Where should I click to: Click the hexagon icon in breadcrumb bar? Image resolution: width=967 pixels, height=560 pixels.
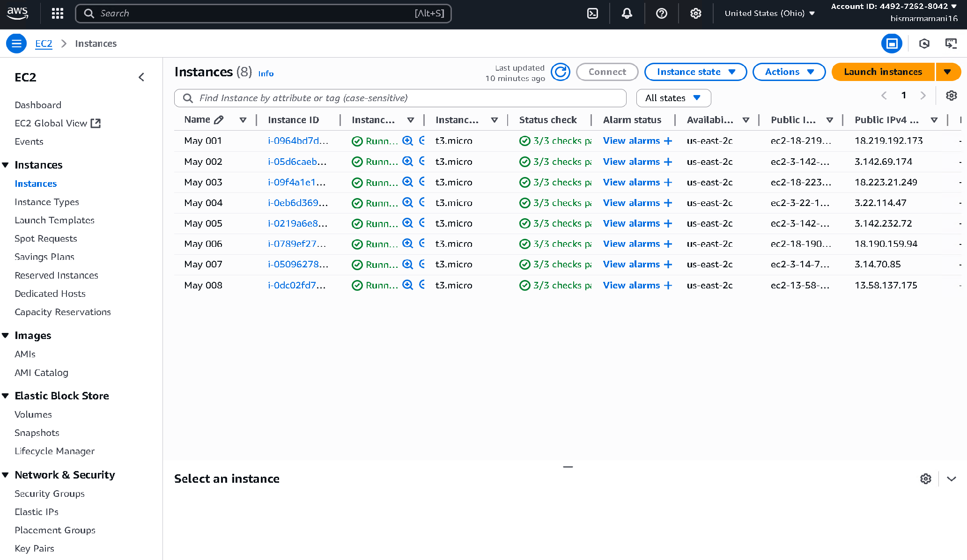click(924, 44)
